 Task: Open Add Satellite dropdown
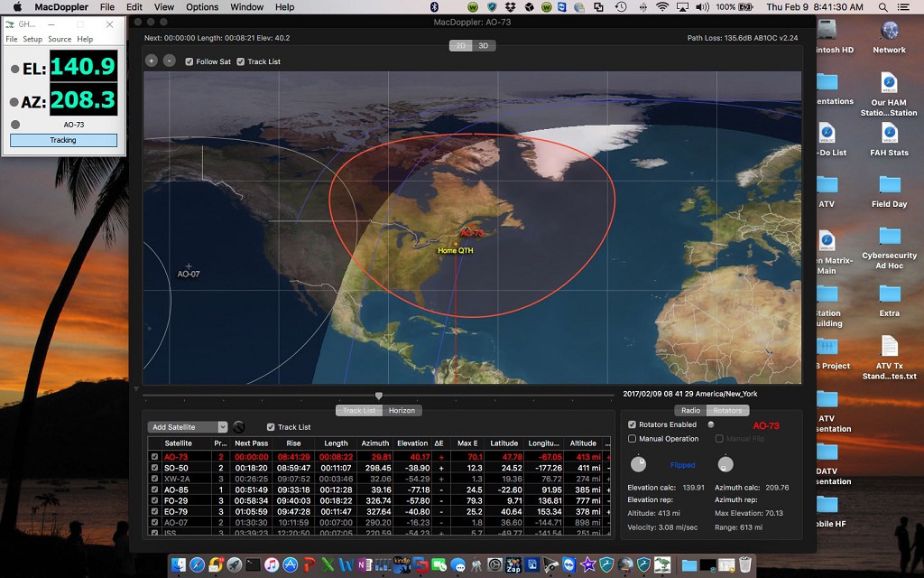pos(188,427)
